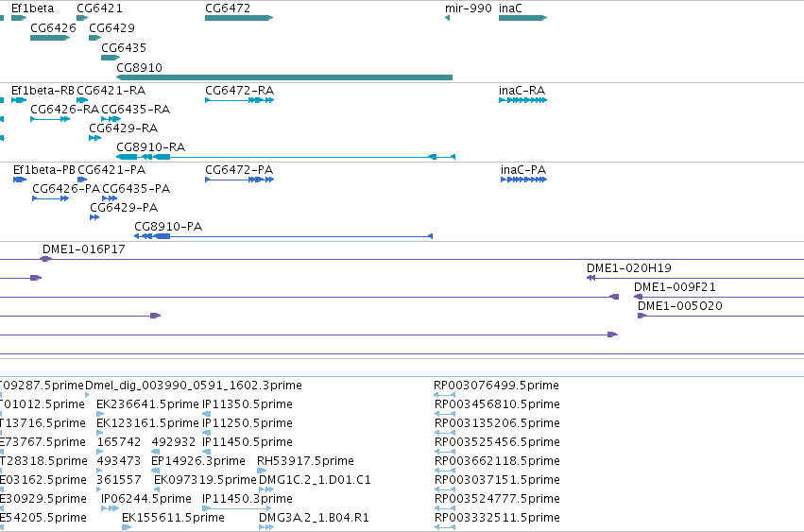
Task: Click the CG6426 gene bar
Action: click(50, 38)
